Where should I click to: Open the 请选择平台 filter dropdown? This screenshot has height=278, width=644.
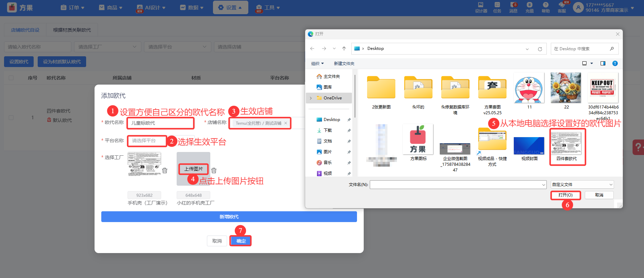[x=177, y=47]
